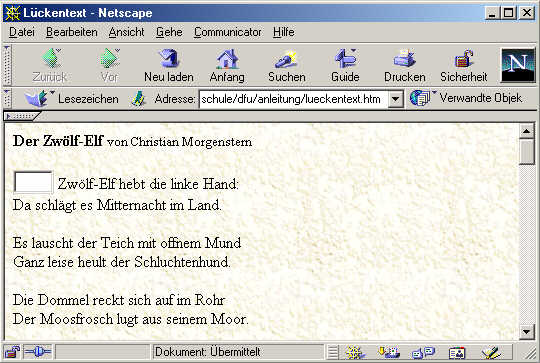Click the Vor forward arrow icon

pos(110,58)
